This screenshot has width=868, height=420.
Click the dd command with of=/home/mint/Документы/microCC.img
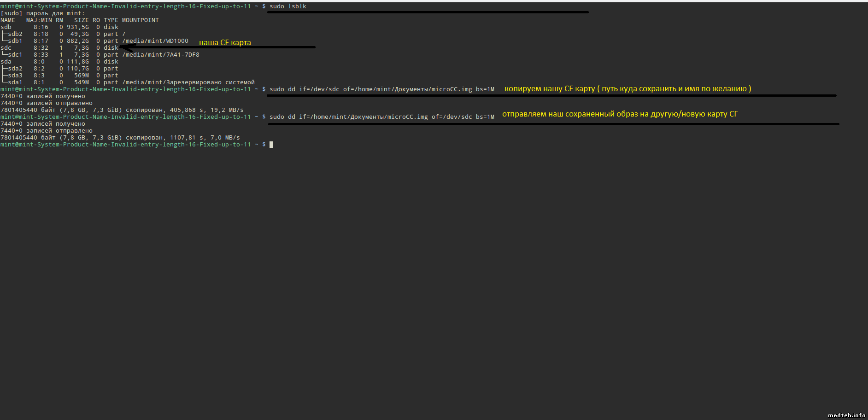pos(381,89)
